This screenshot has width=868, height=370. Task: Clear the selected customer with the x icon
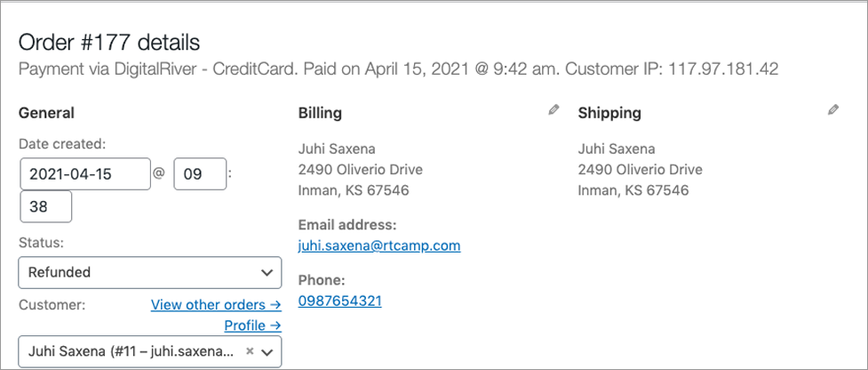pyautogui.click(x=250, y=351)
